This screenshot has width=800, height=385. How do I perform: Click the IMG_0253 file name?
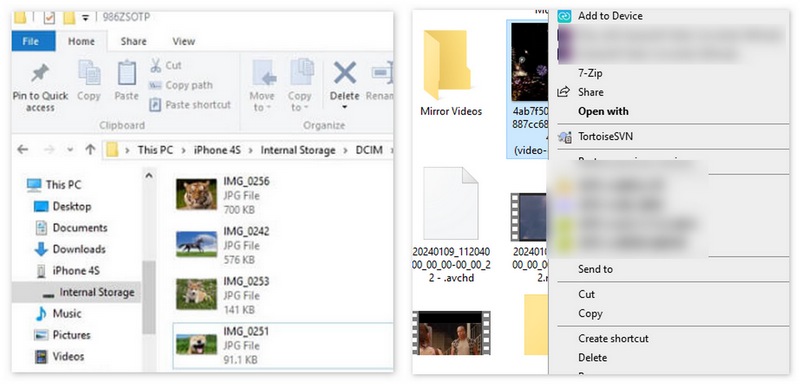[246, 281]
